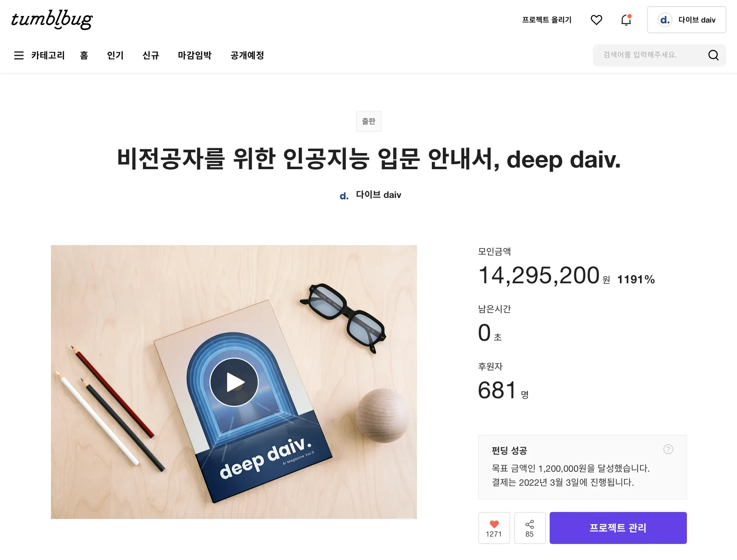
Task: Click the 출판 category tag
Action: click(x=369, y=121)
